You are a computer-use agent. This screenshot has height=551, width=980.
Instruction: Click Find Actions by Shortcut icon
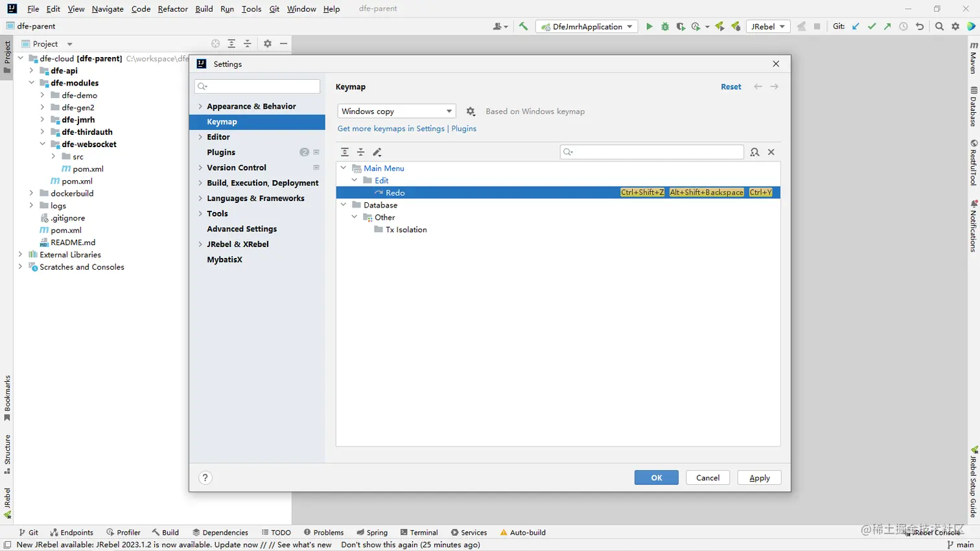click(x=754, y=152)
